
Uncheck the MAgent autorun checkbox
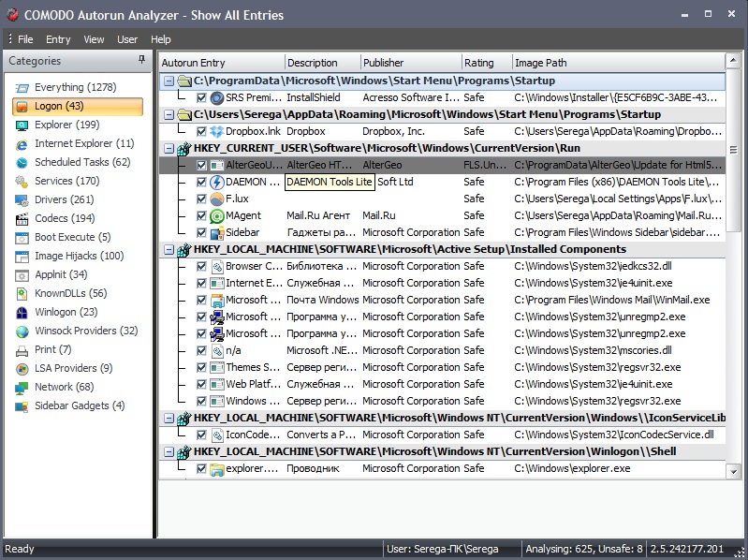tap(201, 215)
